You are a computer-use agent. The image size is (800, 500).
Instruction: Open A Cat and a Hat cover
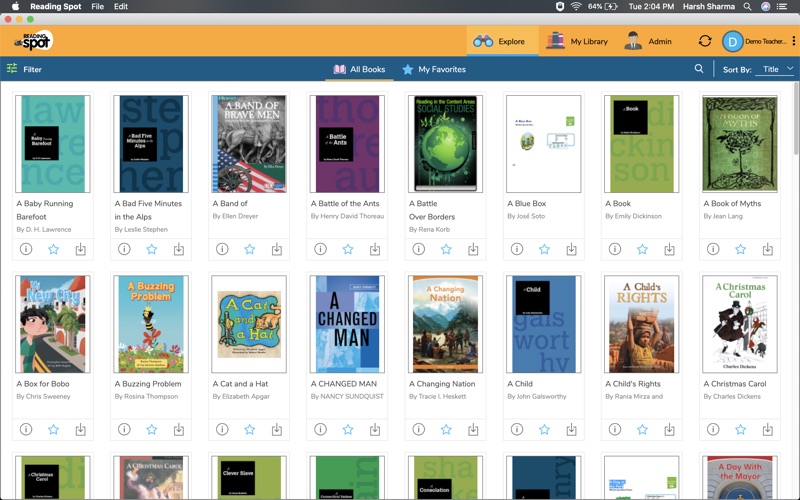tap(249, 324)
